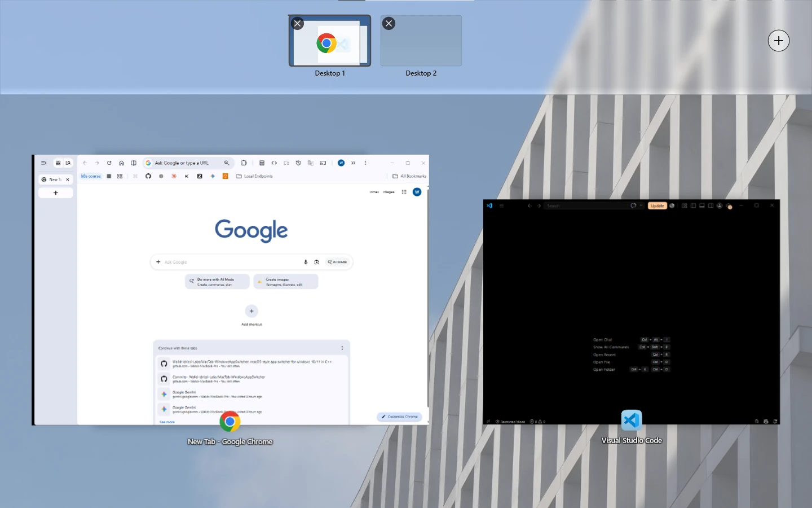Click the 'Customize Chrome' button
The image size is (812, 508).
400,417
